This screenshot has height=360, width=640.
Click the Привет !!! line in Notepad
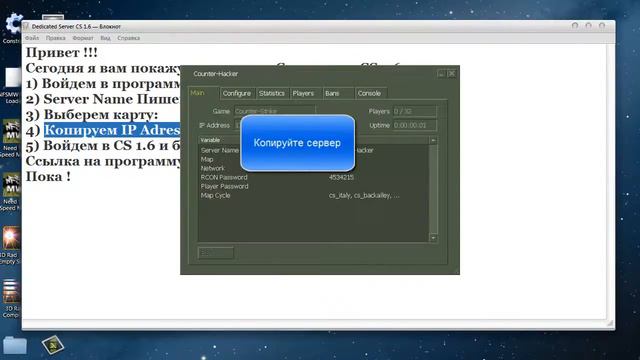pyautogui.click(x=62, y=53)
